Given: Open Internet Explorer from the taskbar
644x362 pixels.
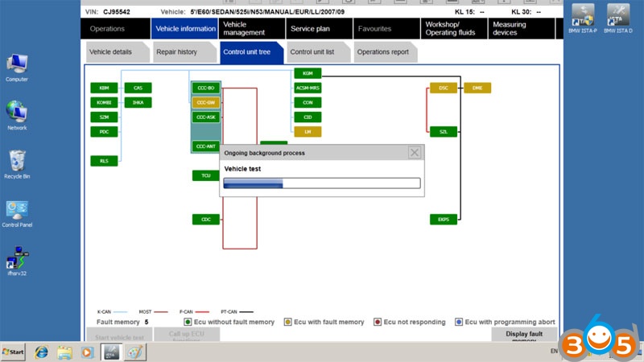Looking at the screenshot, I should (41, 352).
